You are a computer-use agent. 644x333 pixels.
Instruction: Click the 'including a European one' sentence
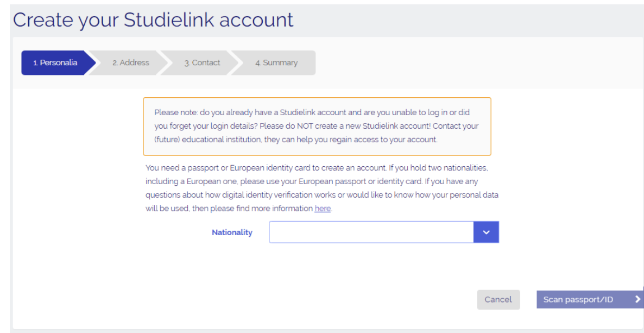tap(217, 181)
